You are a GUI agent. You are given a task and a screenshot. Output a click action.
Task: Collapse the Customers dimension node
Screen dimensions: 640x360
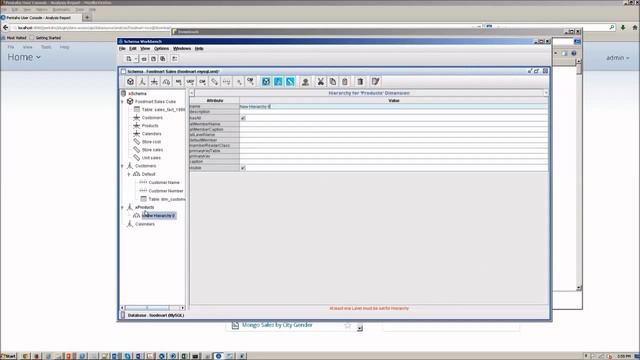122,166
